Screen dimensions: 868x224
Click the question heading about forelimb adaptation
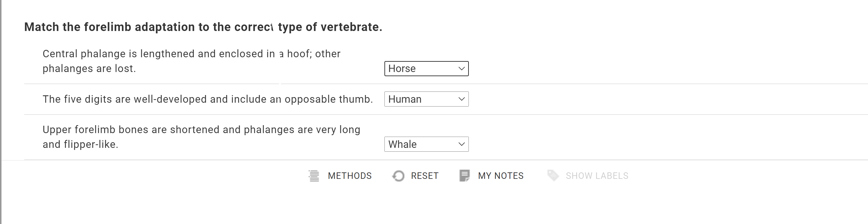click(203, 27)
